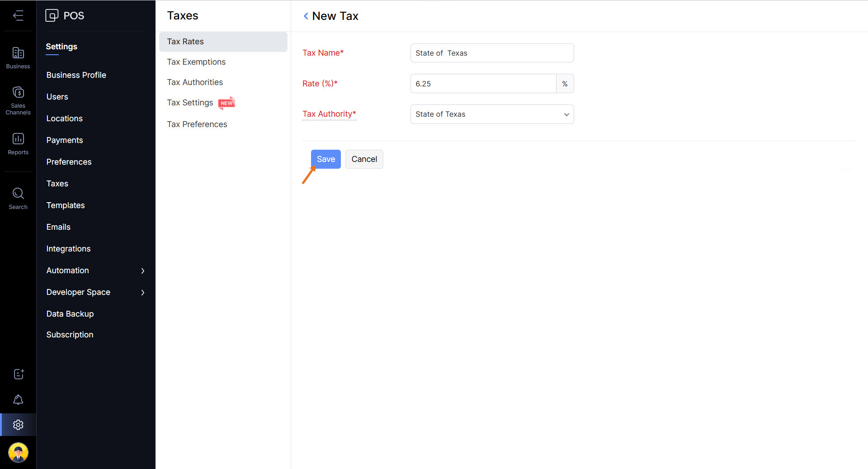Collapse the sidebar with the hamburger arrow icon
This screenshot has height=469, width=868.
pos(18,16)
